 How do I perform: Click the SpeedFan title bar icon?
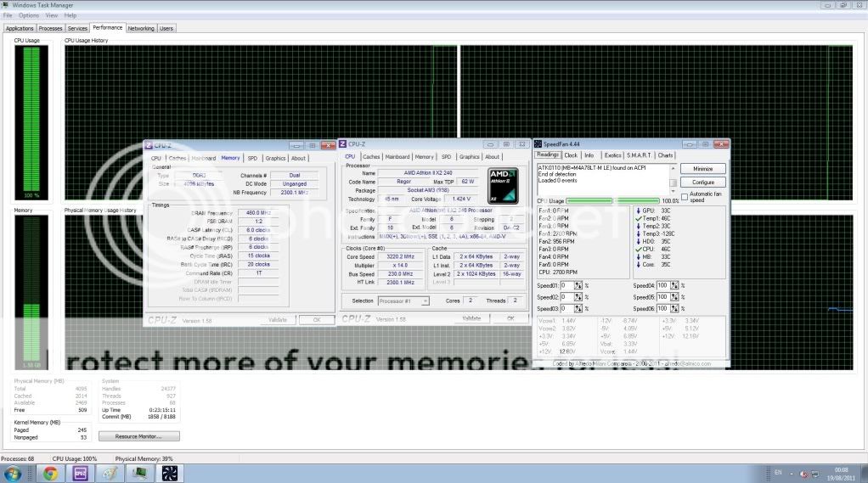point(538,144)
